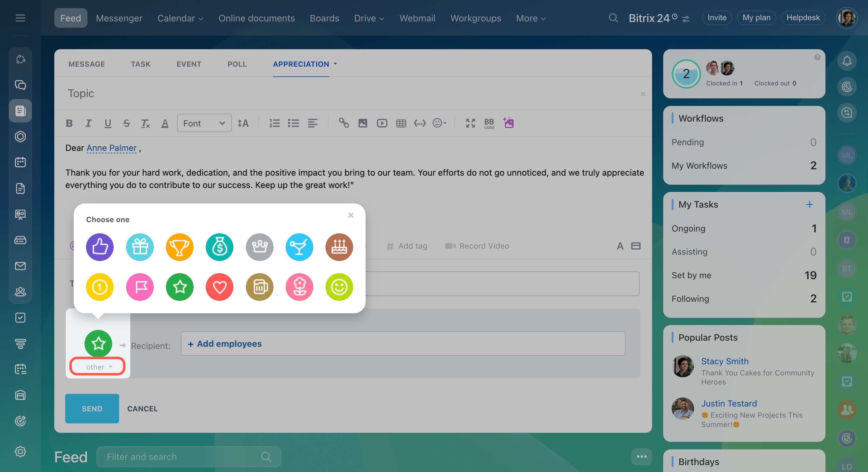Insert a numbered list
Image resolution: width=868 pixels, height=472 pixels.
[x=275, y=123]
